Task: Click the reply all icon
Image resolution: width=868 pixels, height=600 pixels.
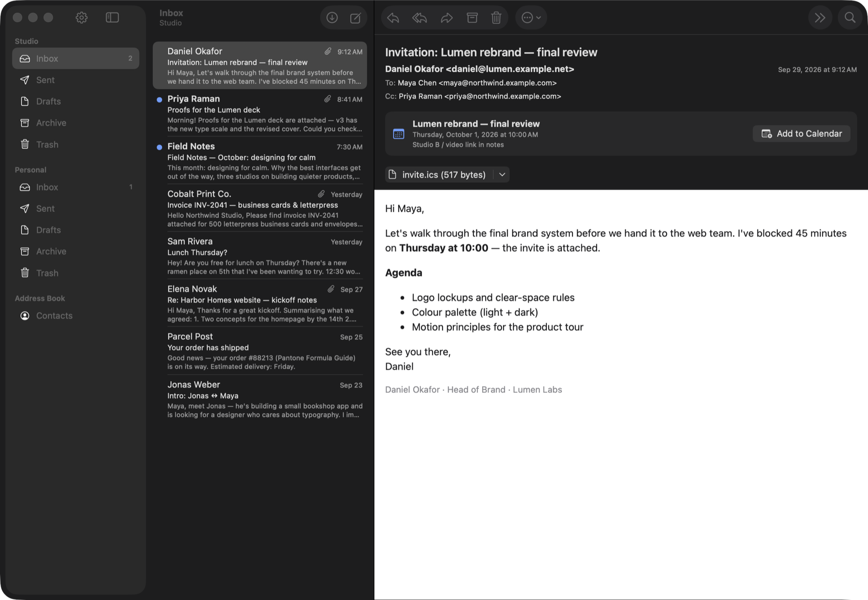Action: click(x=420, y=18)
